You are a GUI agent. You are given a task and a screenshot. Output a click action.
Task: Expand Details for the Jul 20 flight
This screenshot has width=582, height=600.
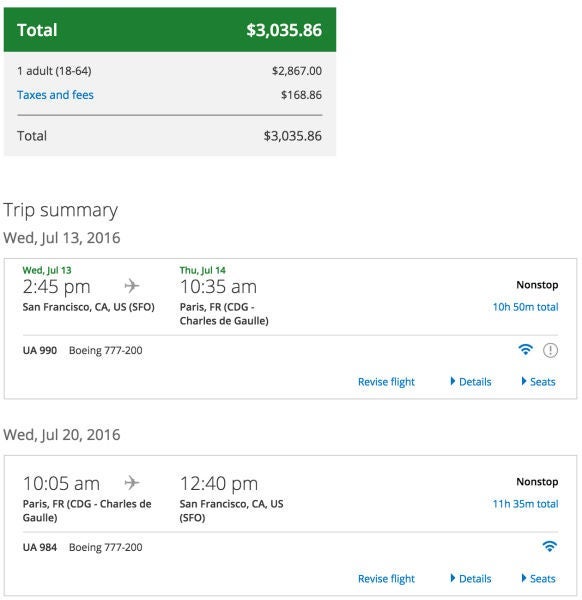coord(471,579)
